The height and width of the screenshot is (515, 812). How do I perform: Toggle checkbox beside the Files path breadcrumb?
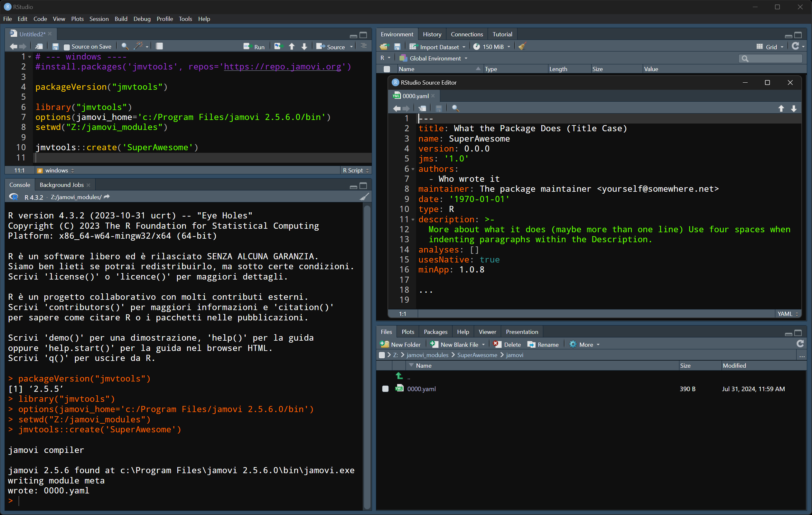coord(382,355)
